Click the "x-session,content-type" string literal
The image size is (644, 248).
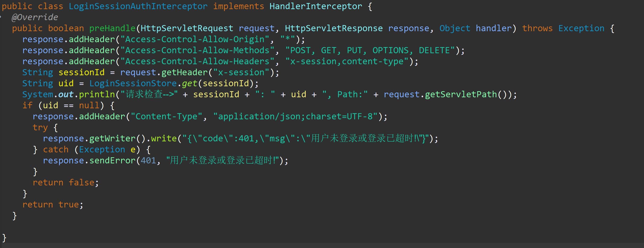346,61
